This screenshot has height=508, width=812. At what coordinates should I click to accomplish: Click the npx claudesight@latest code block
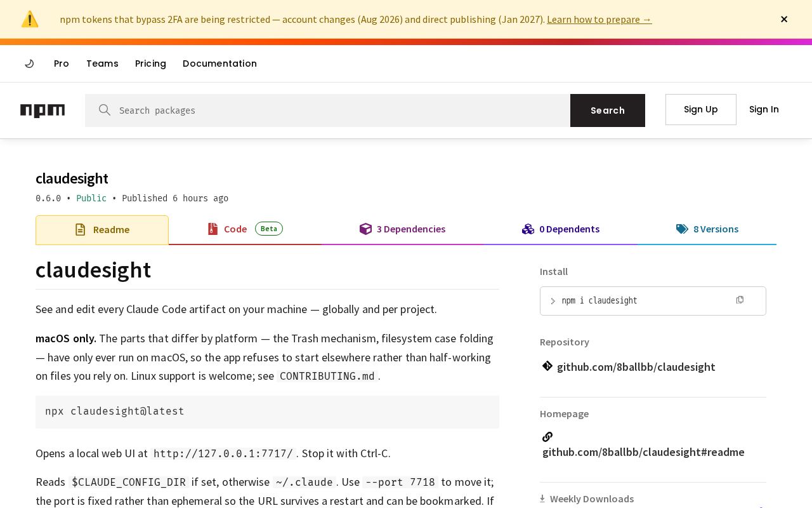[x=267, y=411]
